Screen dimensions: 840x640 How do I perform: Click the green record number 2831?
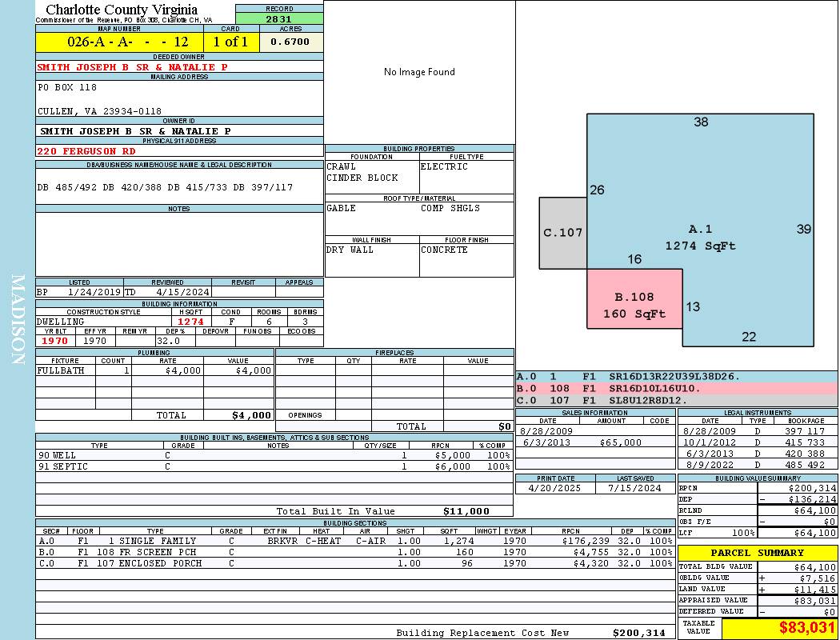tap(279, 18)
